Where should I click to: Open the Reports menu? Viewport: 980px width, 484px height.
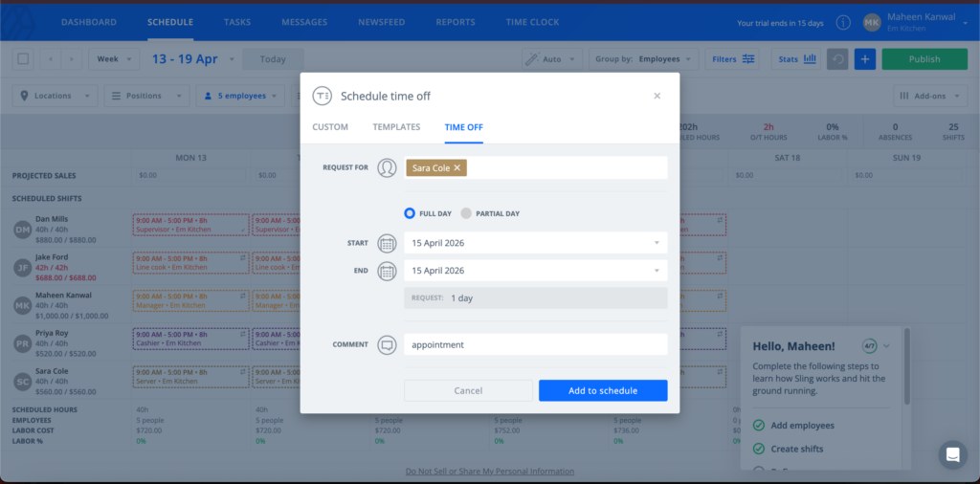pos(456,23)
